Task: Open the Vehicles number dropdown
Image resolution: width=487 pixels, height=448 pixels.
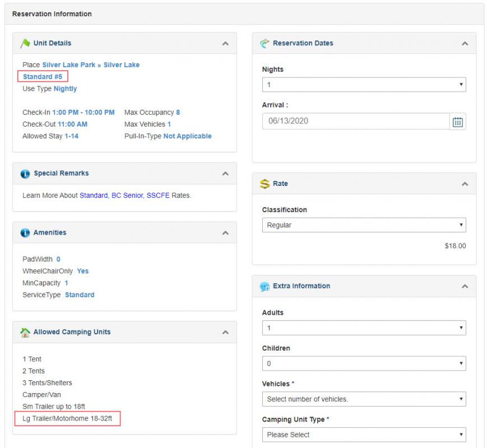Action: tap(364, 399)
